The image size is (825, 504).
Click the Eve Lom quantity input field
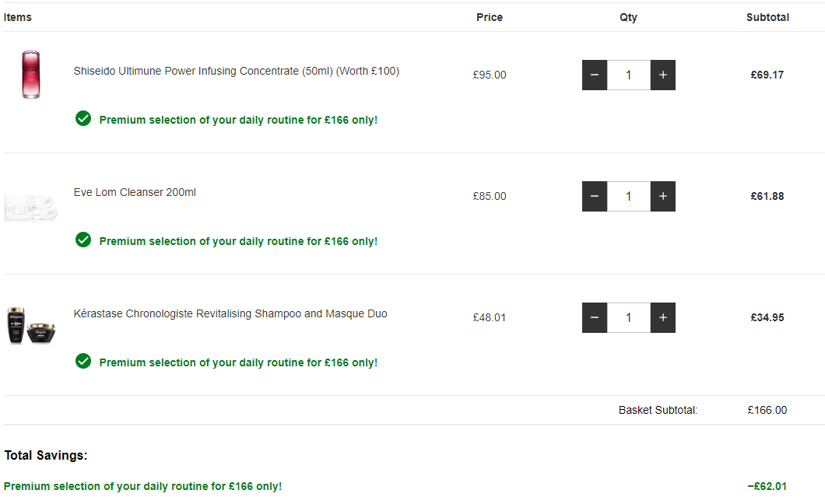pos(629,197)
